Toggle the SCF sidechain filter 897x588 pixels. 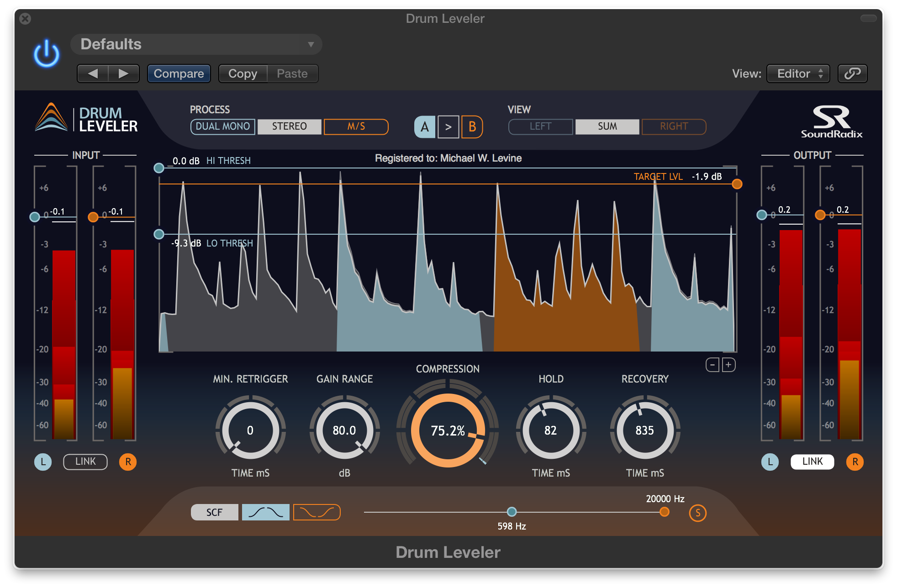point(214,512)
